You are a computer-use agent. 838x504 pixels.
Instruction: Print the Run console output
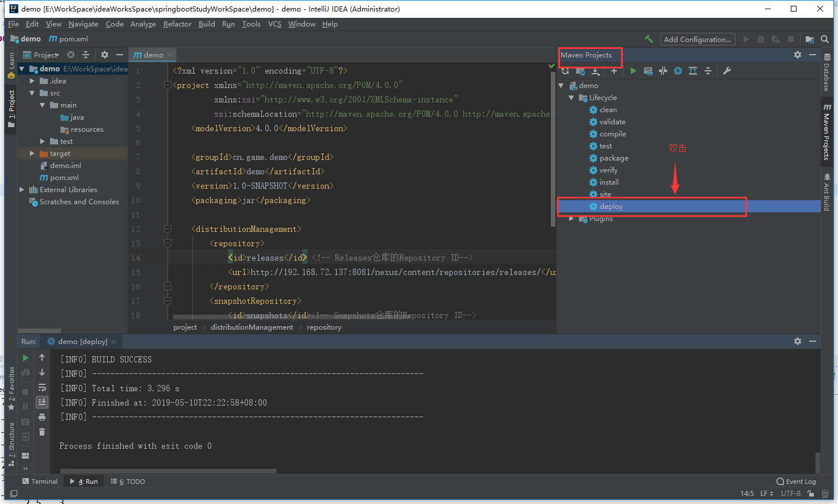(x=42, y=417)
